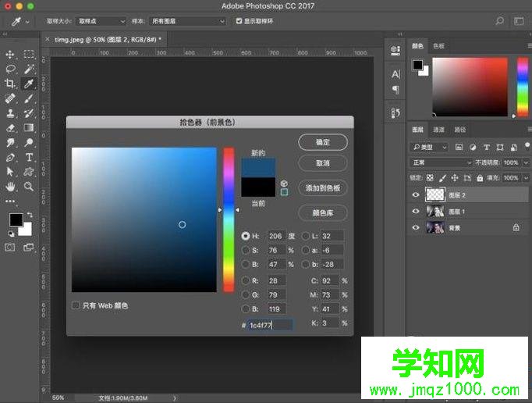Select the Path Selection tool

point(10,172)
